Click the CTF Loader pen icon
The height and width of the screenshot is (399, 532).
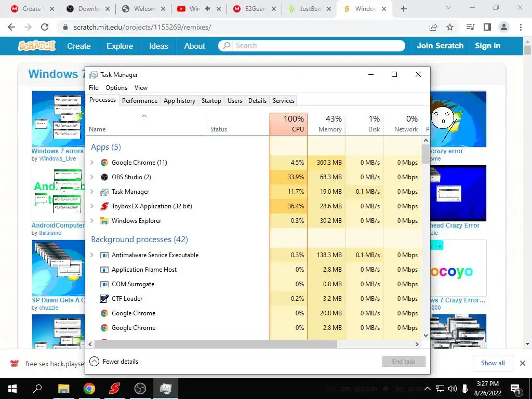coord(104,299)
